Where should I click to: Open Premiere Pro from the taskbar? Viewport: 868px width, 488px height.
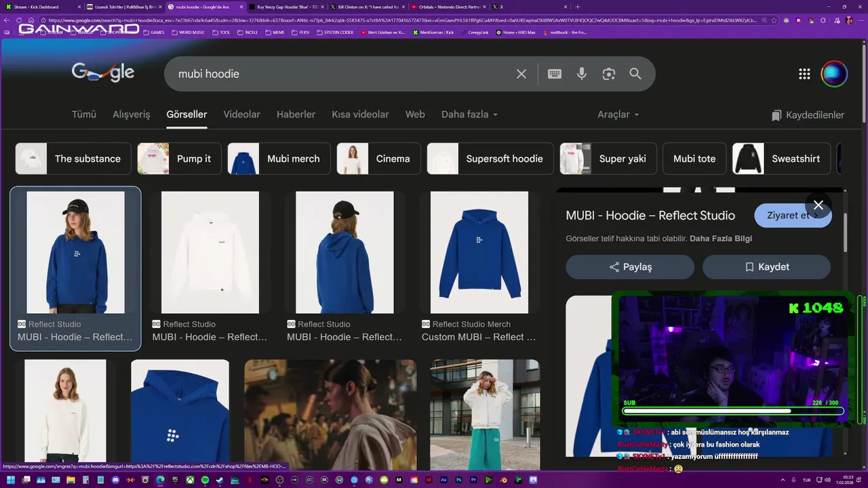pos(474,480)
